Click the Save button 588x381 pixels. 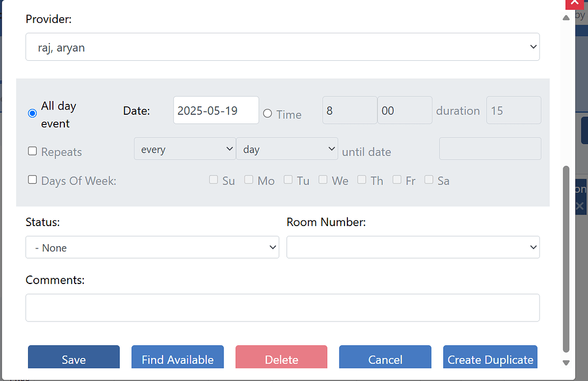tap(74, 359)
